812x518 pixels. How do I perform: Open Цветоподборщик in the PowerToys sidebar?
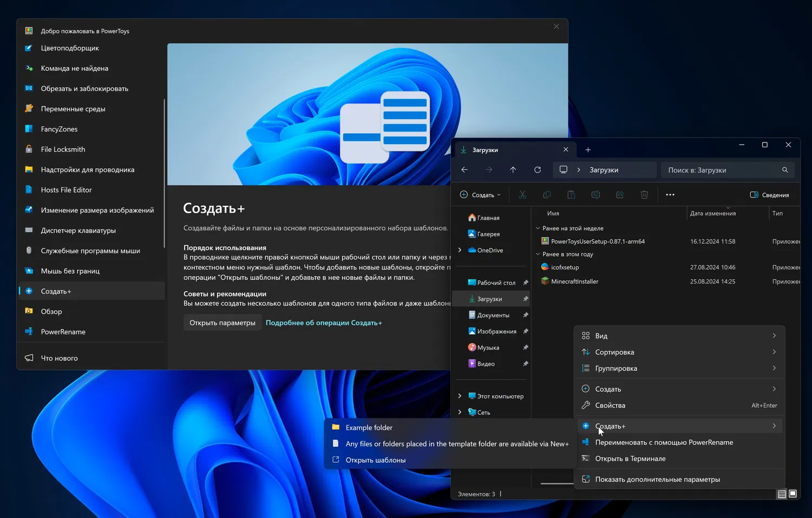(x=91, y=48)
